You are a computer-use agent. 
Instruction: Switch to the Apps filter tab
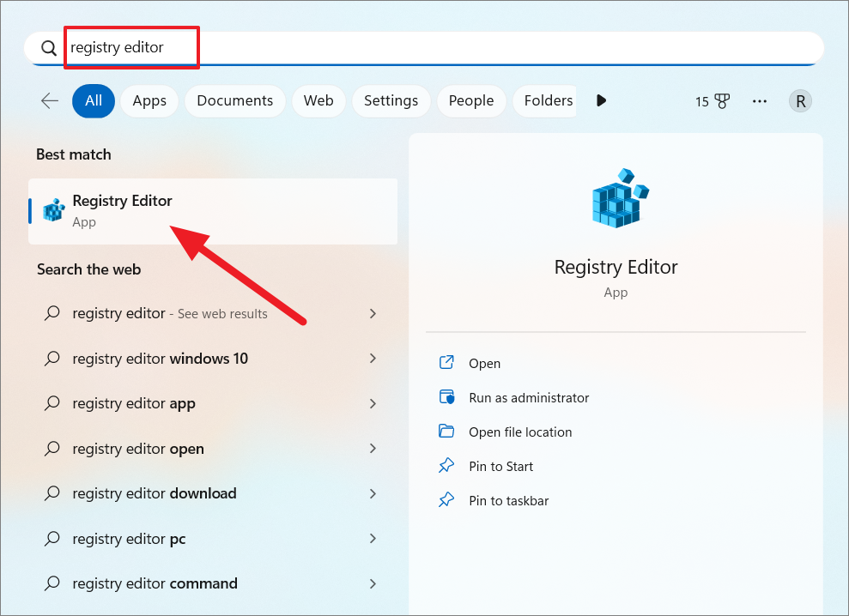[149, 100]
